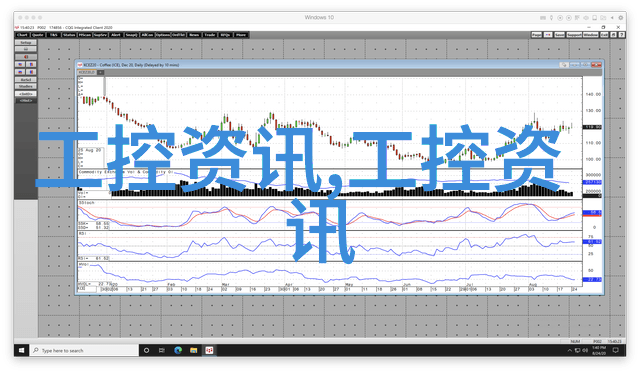This screenshot has height=373, width=640.
Task: Open the Microsoft Edge taskbar icon
Action: (178, 350)
